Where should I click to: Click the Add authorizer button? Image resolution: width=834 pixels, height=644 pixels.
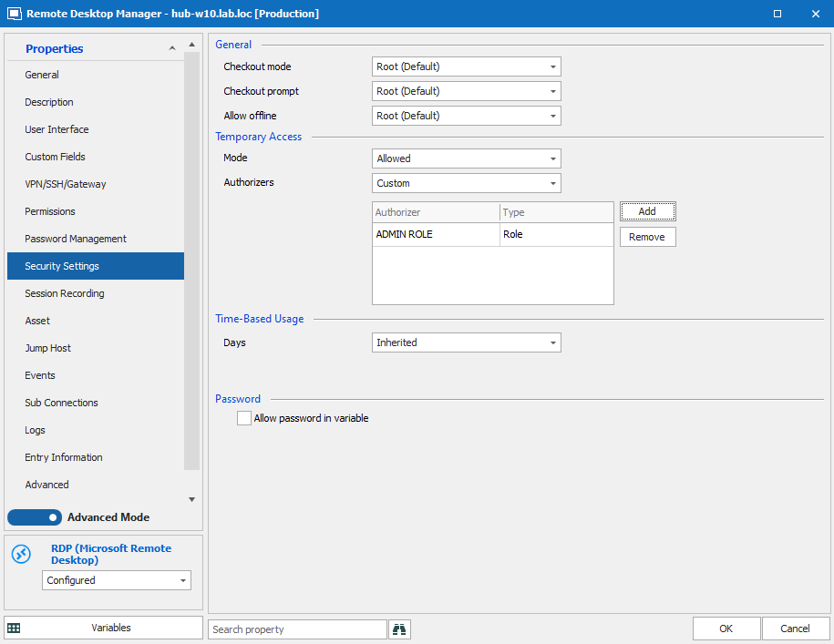click(x=647, y=211)
